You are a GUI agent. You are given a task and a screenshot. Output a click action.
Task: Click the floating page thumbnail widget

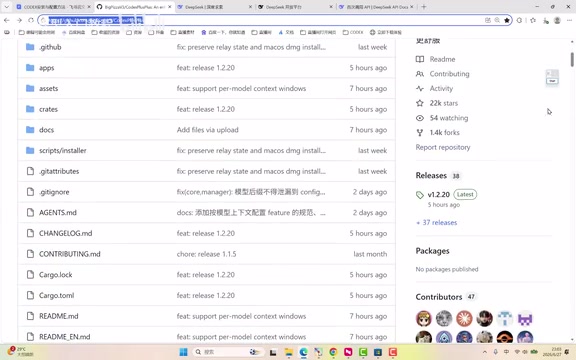pos(552,78)
